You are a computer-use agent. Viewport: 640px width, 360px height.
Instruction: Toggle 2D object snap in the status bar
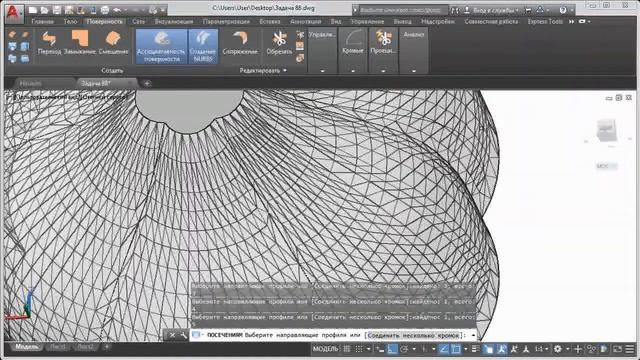[456, 349]
